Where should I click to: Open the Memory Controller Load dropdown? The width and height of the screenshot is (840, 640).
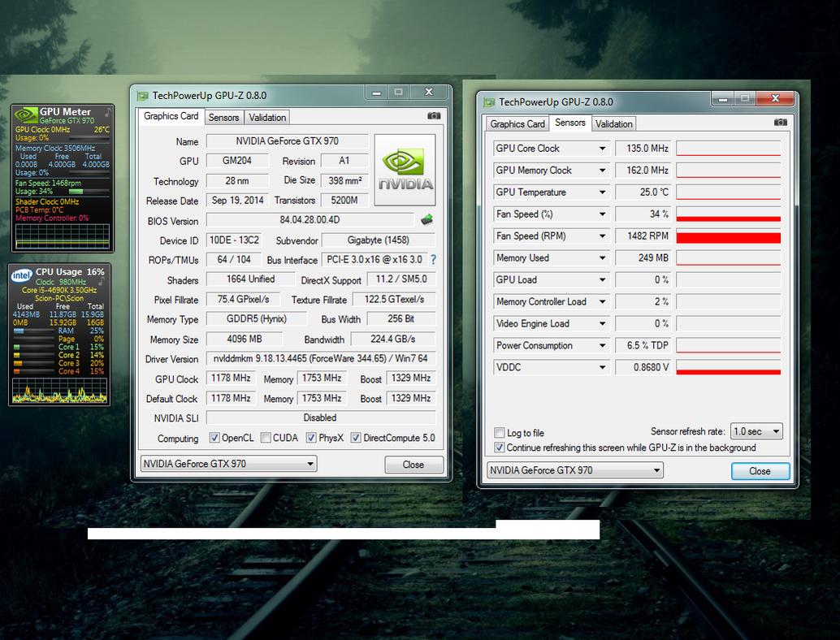(602, 301)
